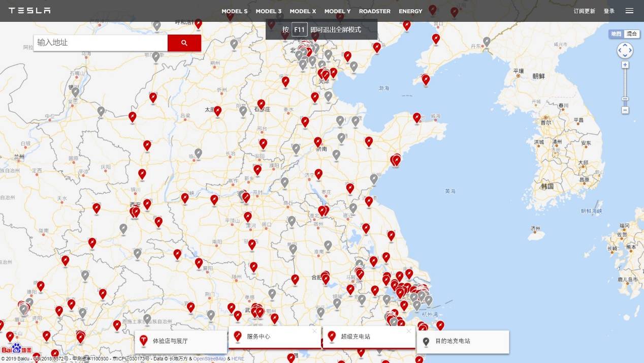Remove the 超级充电站 filter with X
644x363 pixels.
[x=409, y=331]
